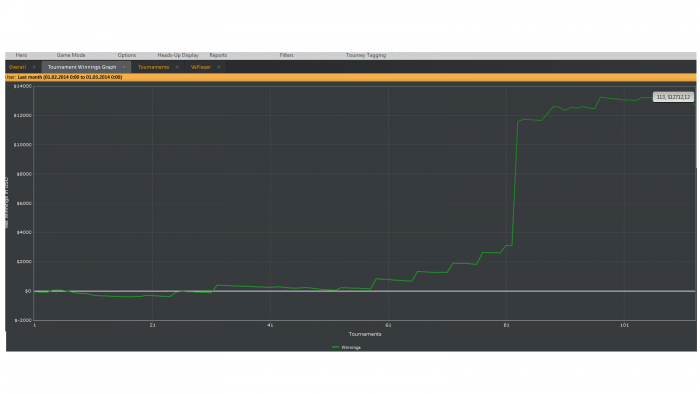Screen dimensions: 700x394
Task: Close the Overall tab
Action: [34, 67]
